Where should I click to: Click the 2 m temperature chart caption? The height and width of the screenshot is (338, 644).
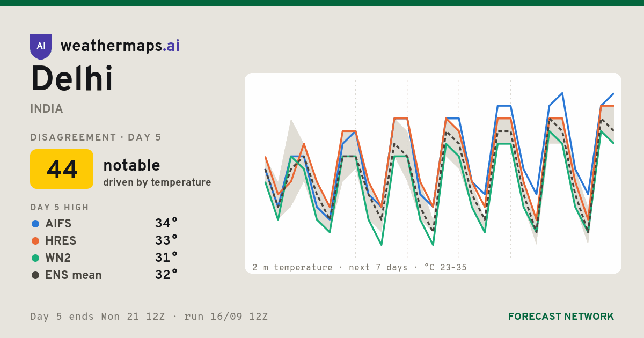[x=360, y=267]
